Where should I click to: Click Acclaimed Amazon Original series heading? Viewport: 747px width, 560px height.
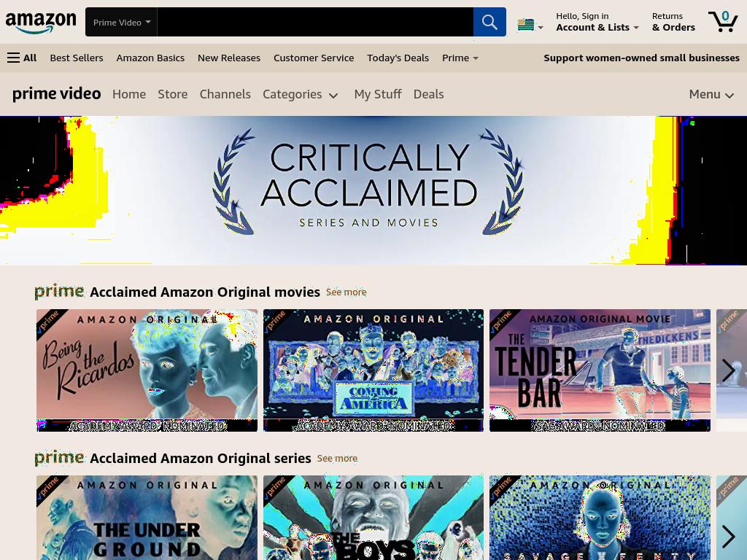pos(200,458)
